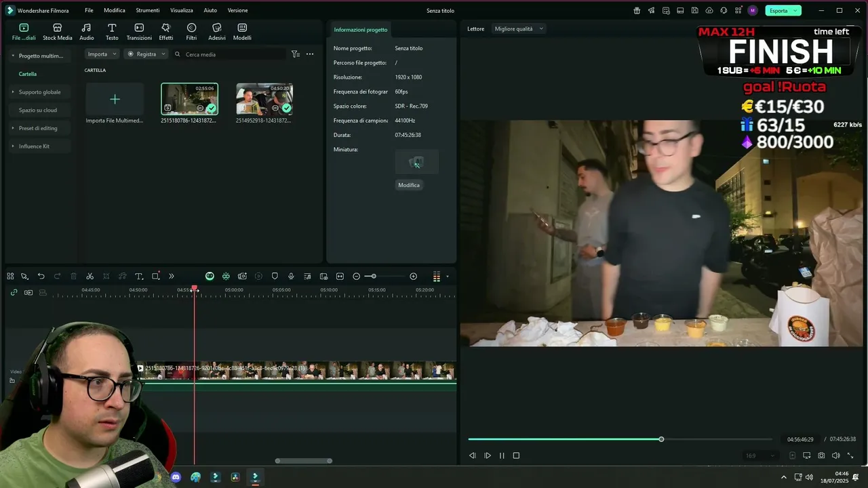Open the audio meter toggle dropdown arrow
The image size is (868, 488).
pyautogui.click(x=448, y=277)
